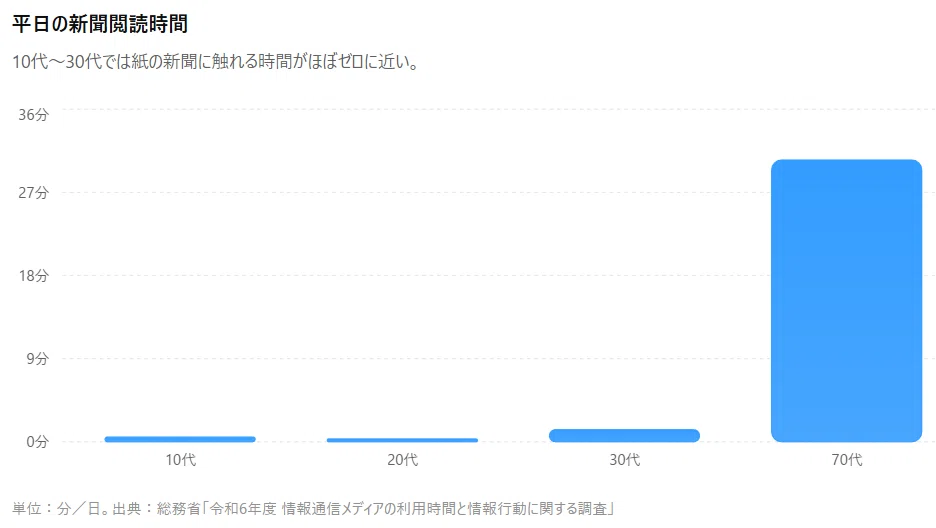Select the 10代 axis label
Image resolution: width=936 pixels, height=528 pixels.
click(x=180, y=460)
